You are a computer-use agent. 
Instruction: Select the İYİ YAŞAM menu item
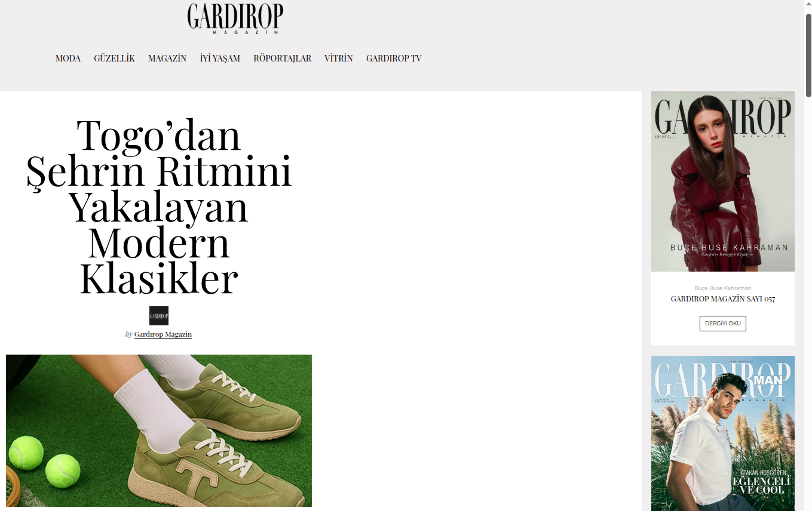click(x=220, y=59)
